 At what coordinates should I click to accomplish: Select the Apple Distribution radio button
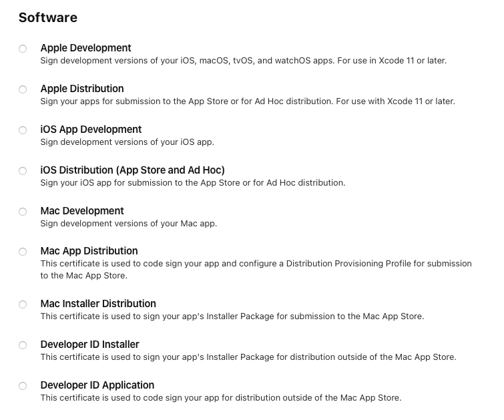pyautogui.click(x=23, y=89)
